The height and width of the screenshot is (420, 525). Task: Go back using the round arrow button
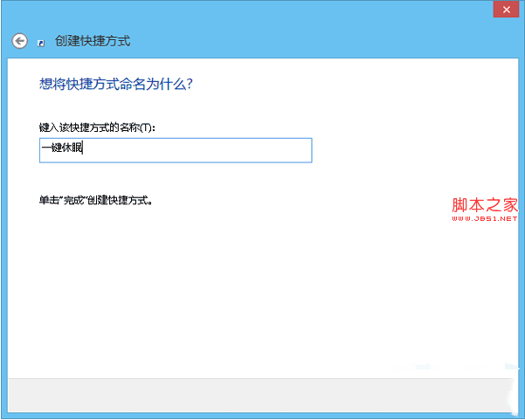[20, 41]
